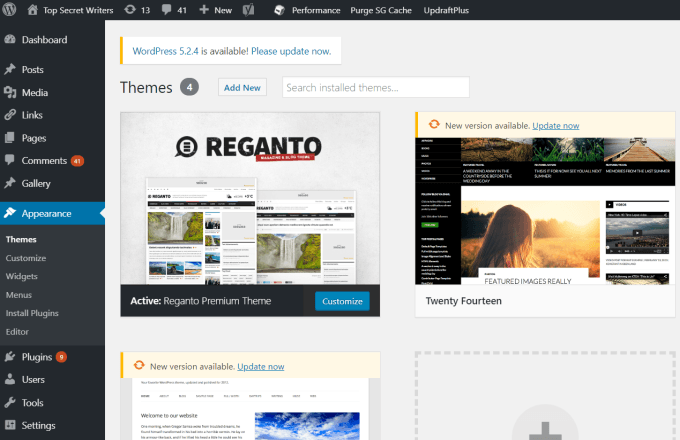Open the UpdraftPlus menu
The width and height of the screenshot is (680, 440).
(x=446, y=10)
